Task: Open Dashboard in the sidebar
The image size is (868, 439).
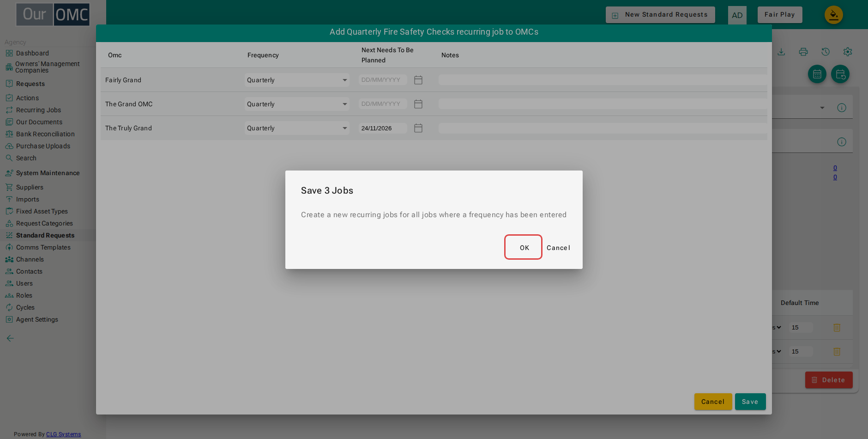Action: pyautogui.click(x=32, y=53)
